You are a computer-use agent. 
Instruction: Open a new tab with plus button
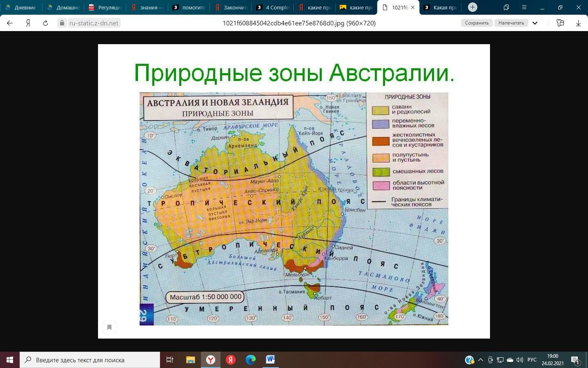[472, 7]
